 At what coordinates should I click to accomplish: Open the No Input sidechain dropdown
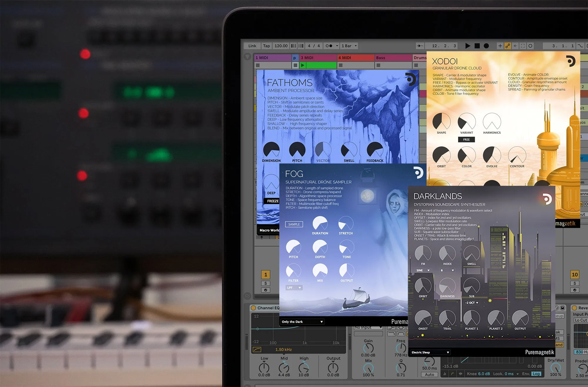point(368,327)
